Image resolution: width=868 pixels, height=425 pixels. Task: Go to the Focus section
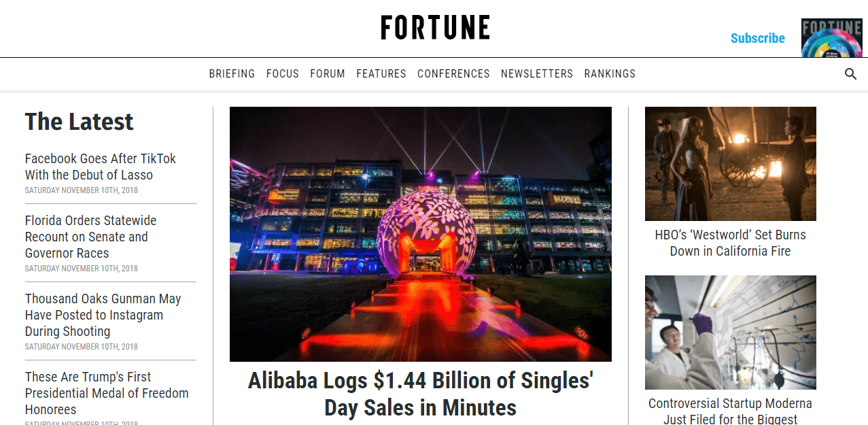pyautogui.click(x=283, y=74)
